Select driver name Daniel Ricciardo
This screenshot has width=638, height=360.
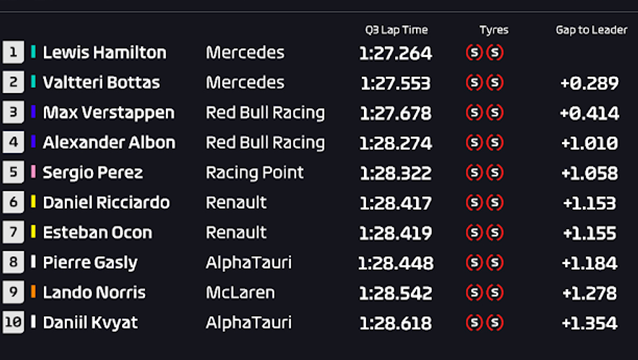click(106, 202)
